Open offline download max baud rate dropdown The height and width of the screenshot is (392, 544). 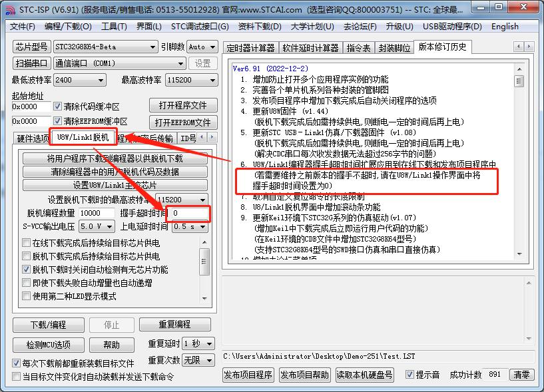click(x=182, y=200)
